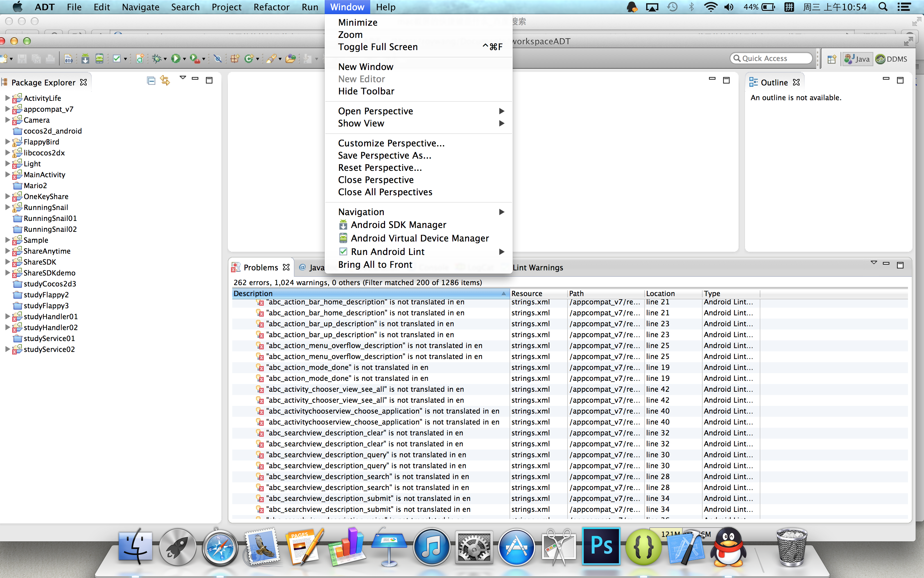Click the Run Android Lint menu item

[418, 251]
